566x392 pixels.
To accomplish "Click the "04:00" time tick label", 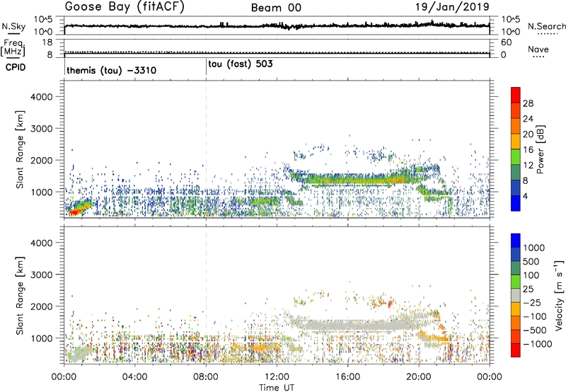I will [134, 377].
